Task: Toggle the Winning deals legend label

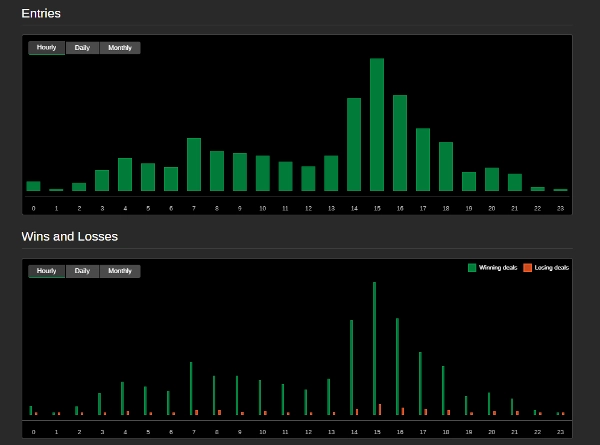Action: click(498, 268)
